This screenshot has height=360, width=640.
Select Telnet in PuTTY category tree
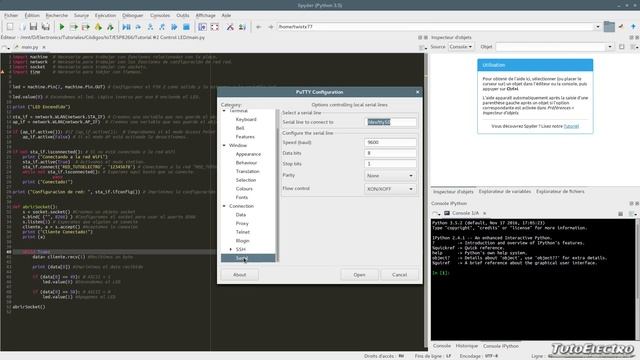click(x=242, y=232)
